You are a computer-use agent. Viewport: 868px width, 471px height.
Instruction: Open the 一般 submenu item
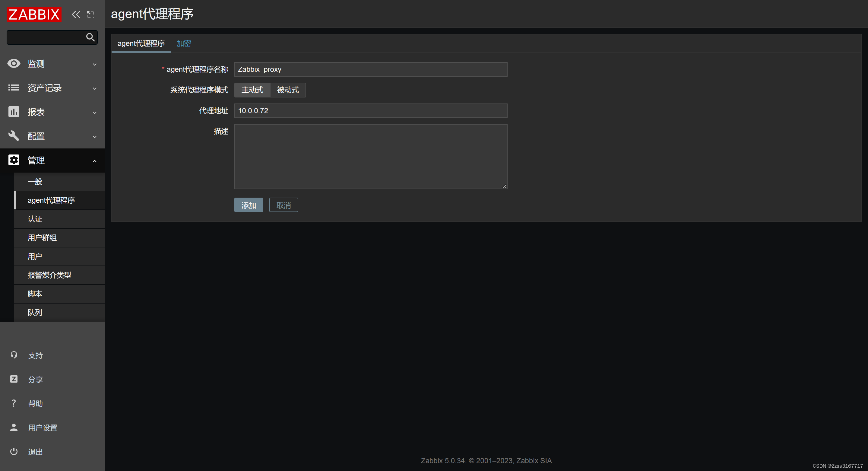pyautogui.click(x=59, y=182)
